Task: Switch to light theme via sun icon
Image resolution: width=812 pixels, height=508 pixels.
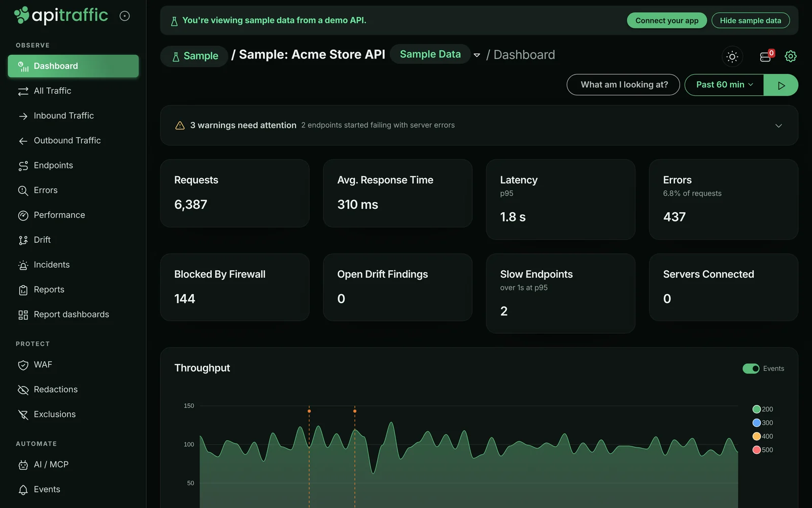Action: (732, 56)
